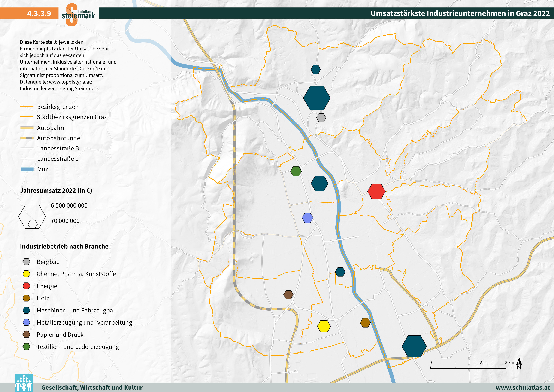Click the people icon at bottom left
This screenshot has height=392, width=554.
point(24,383)
